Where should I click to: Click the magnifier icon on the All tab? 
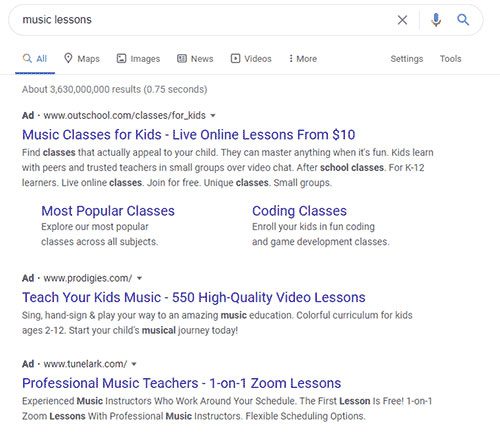click(x=27, y=59)
